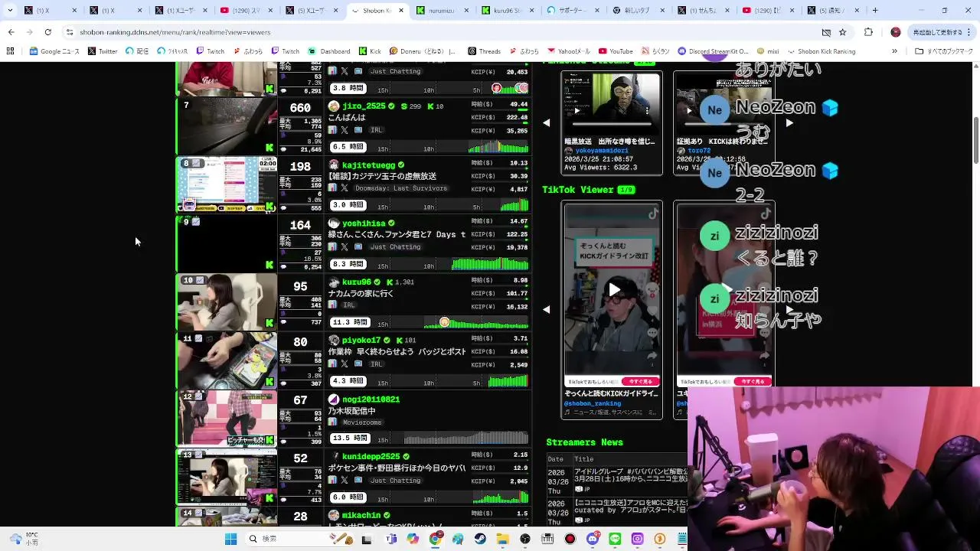Open File Explorer from taskbar
Screen dimensions: 980x551
(502, 539)
